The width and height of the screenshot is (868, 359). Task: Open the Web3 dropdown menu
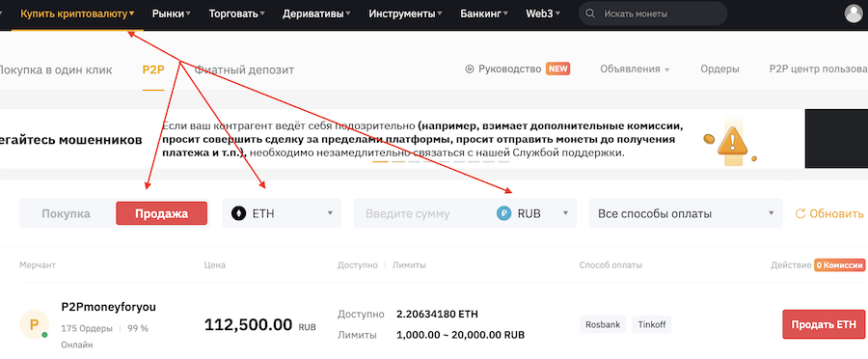click(x=544, y=14)
